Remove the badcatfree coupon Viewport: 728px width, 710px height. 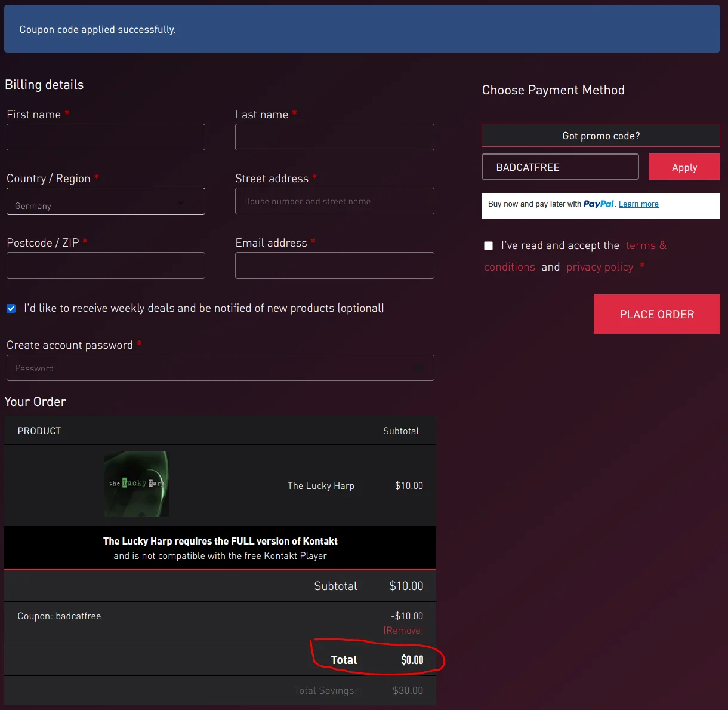coord(403,630)
